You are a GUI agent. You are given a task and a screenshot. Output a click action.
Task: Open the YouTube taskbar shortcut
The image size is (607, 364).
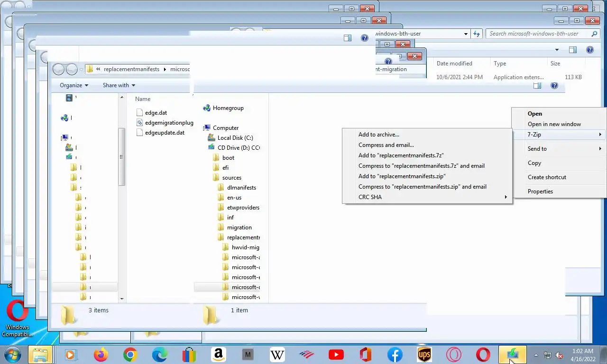(336, 355)
